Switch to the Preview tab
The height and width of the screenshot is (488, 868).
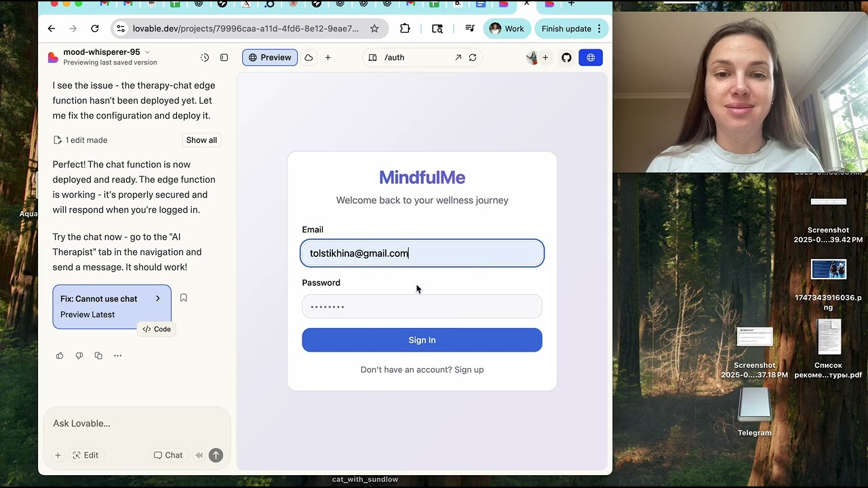270,58
